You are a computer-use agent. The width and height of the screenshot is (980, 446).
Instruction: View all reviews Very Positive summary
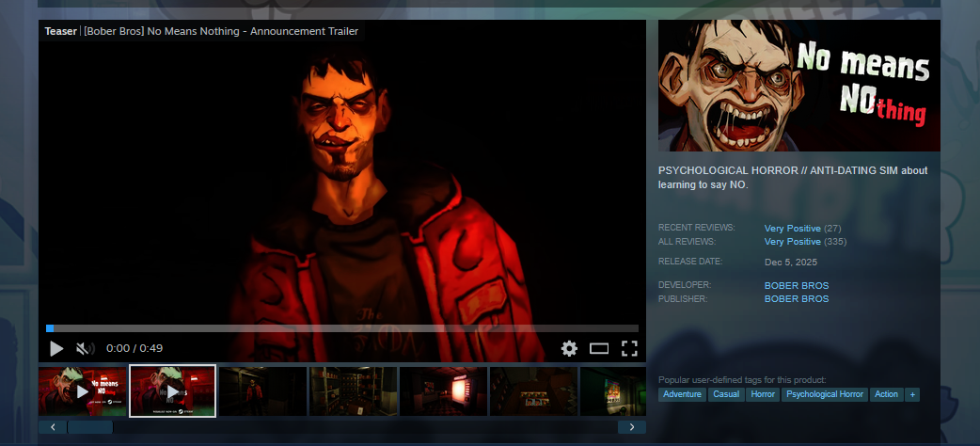pos(792,242)
